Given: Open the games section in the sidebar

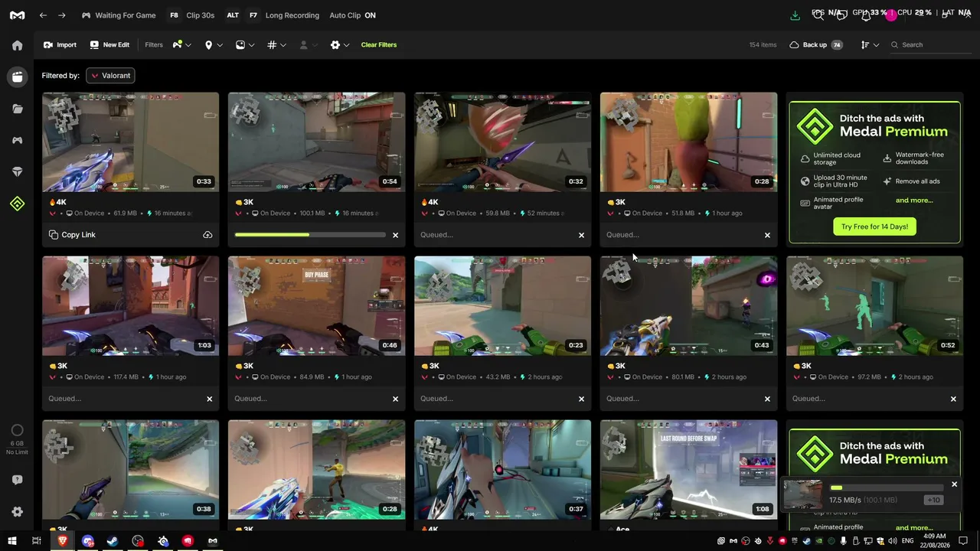Looking at the screenshot, I should 17,140.
